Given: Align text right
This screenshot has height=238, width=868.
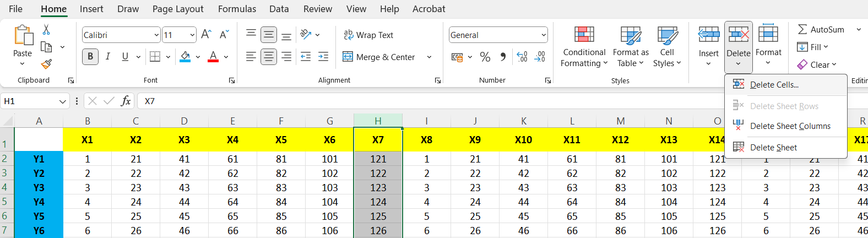Looking at the screenshot, I should click(286, 57).
